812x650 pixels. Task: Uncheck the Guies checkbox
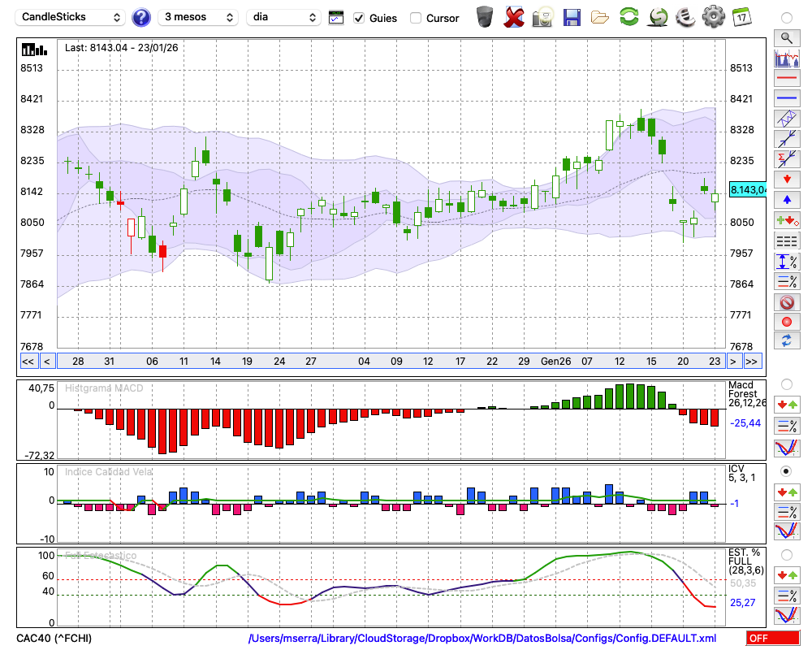[359, 18]
